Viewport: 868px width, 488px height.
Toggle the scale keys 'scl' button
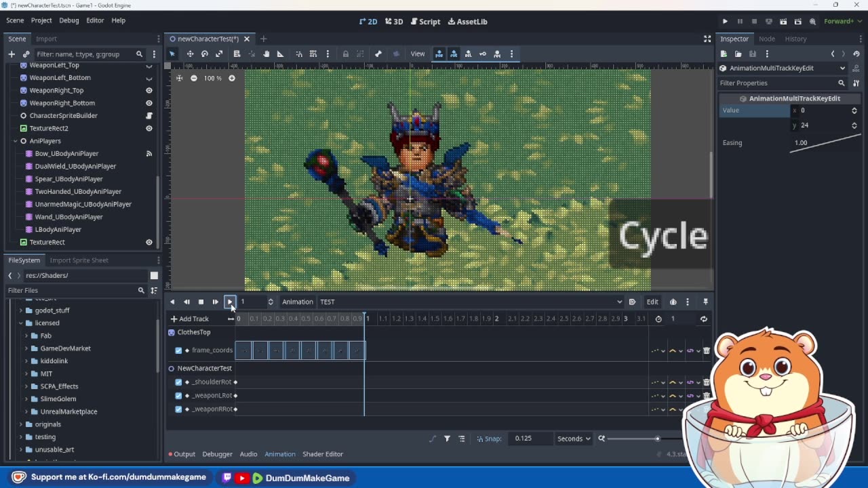coord(468,54)
